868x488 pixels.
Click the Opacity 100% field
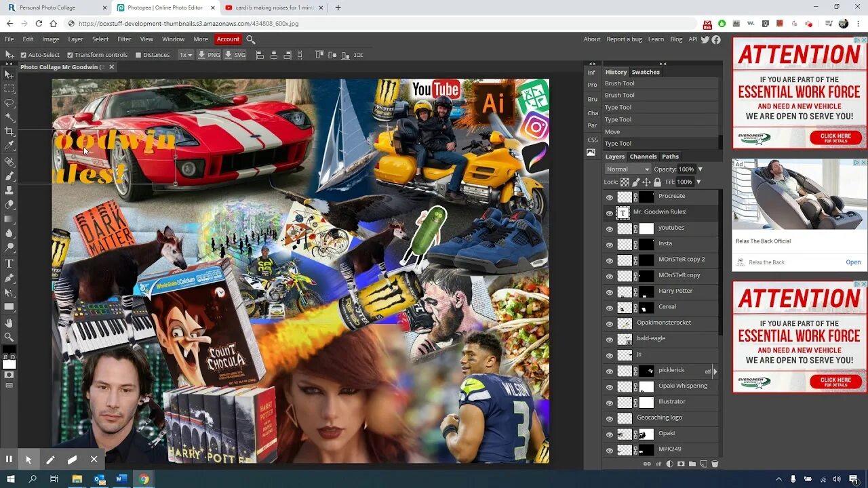686,169
